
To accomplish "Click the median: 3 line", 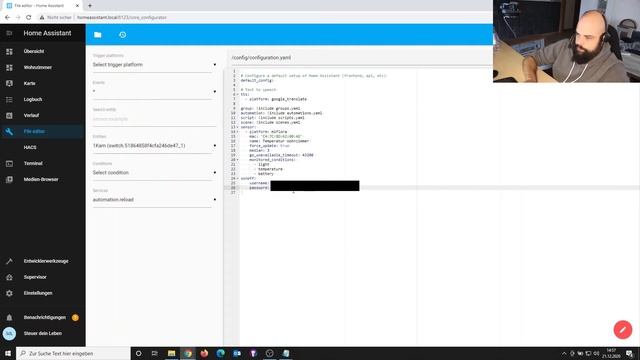I will point(259,150).
